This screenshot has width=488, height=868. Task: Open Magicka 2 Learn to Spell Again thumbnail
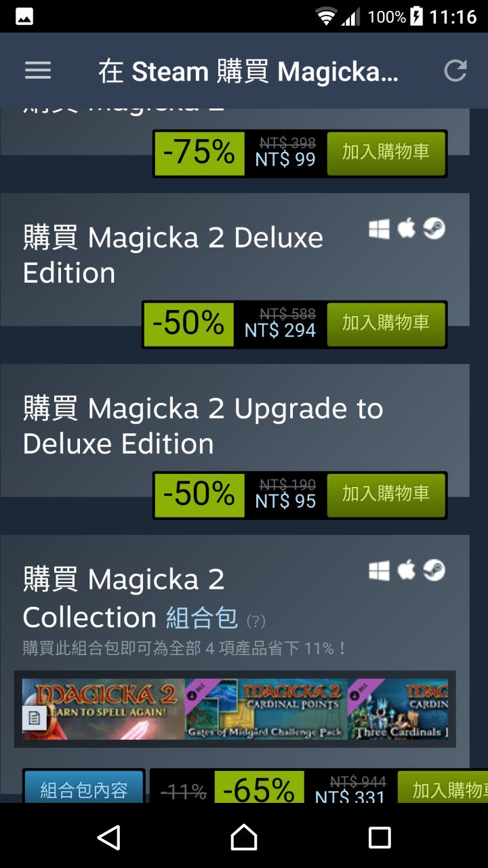coord(103,709)
